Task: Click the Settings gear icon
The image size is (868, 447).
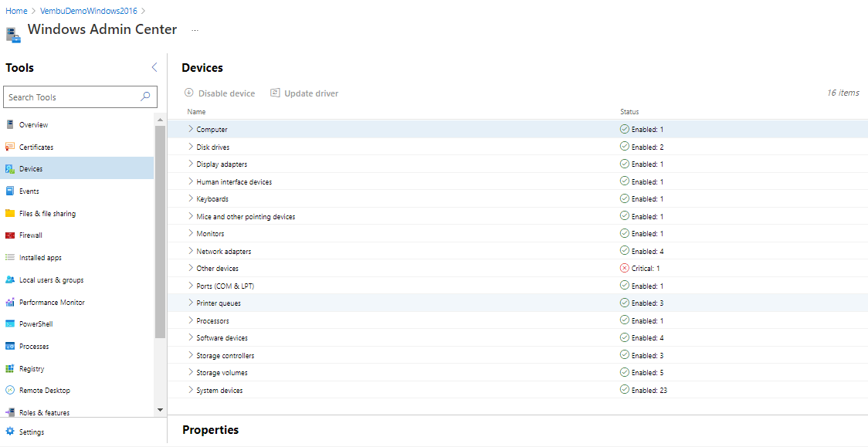Action: point(9,432)
